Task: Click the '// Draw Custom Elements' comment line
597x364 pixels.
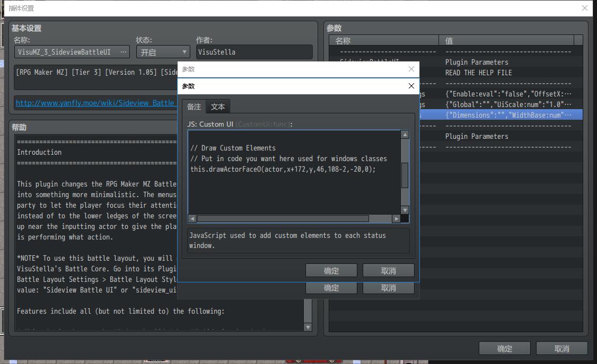Action: point(233,148)
